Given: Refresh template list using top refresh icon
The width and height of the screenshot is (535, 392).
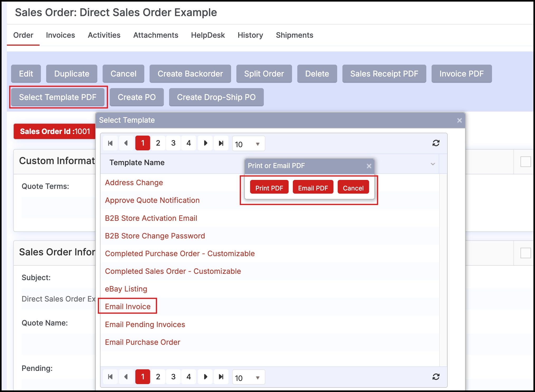Looking at the screenshot, I should pos(436,143).
